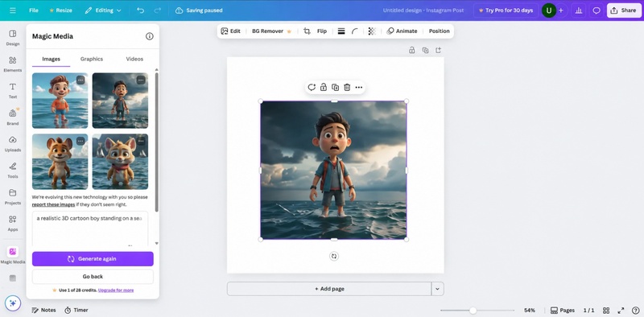Switch to the Images tab
Image resolution: width=644 pixels, height=317 pixels.
coord(52,59)
